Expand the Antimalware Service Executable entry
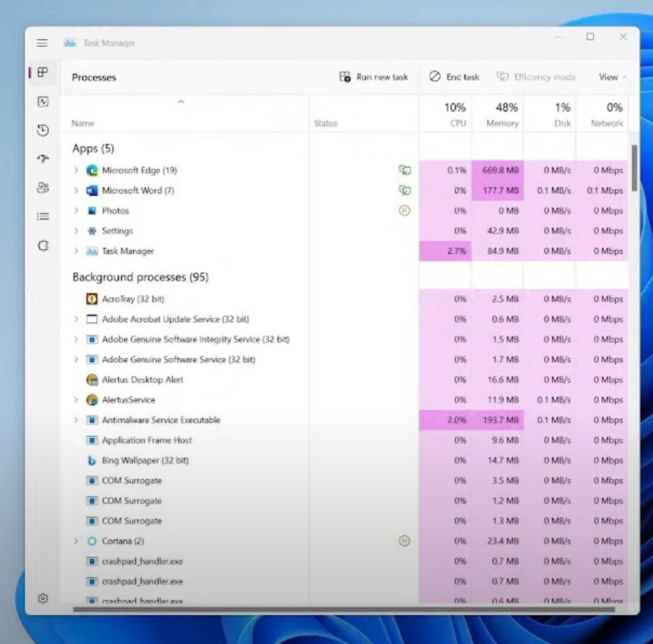The height and width of the screenshot is (644, 653). tap(76, 420)
